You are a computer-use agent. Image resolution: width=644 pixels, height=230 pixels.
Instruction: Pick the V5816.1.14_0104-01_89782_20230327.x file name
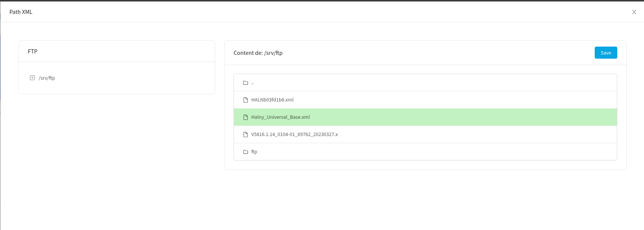click(295, 135)
